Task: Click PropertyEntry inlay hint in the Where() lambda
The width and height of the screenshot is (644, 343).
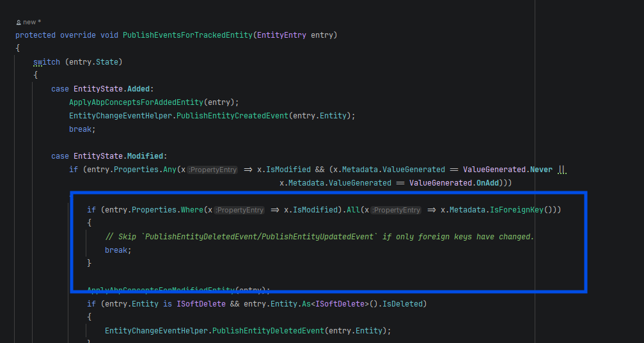Action: pos(240,210)
